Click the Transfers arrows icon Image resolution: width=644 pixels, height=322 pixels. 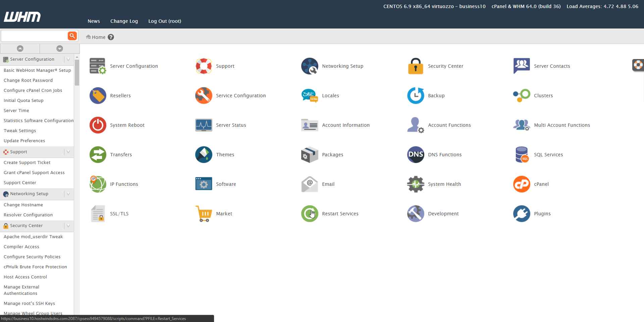98,155
